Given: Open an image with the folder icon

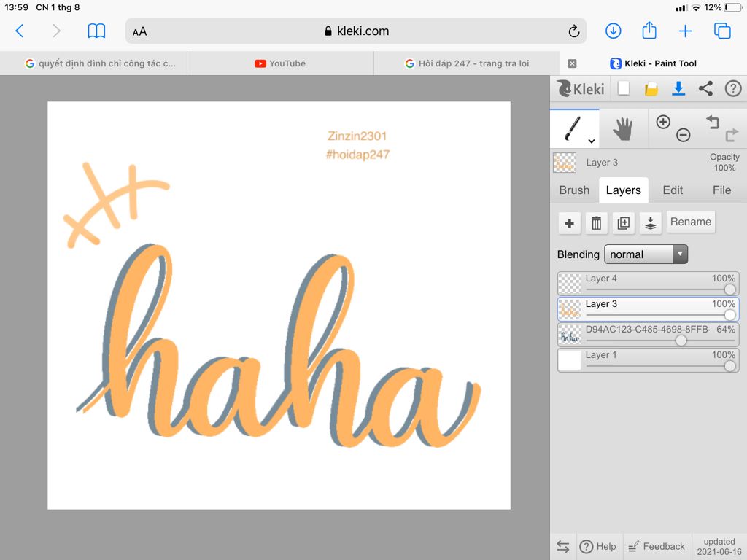Looking at the screenshot, I should [651, 89].
